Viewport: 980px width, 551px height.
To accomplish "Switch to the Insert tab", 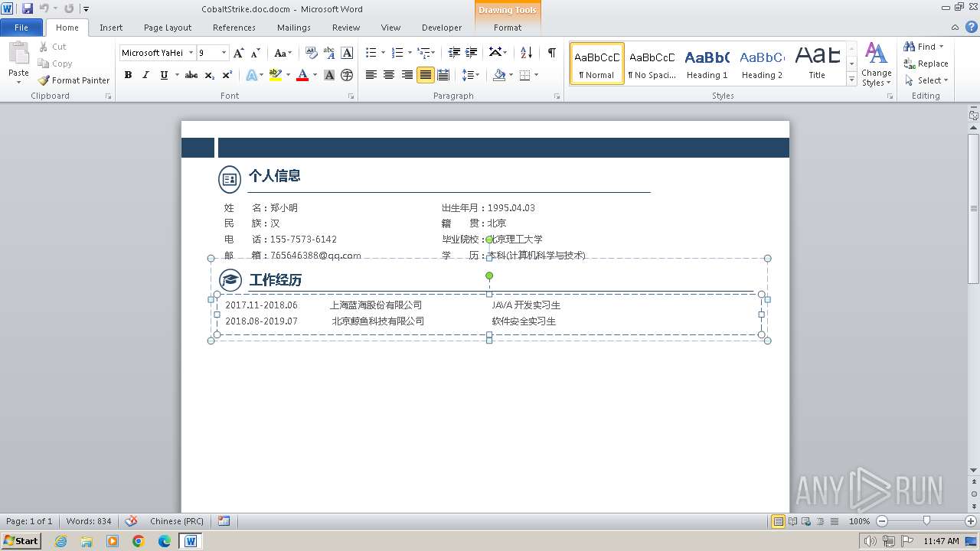I will [111, 28].
